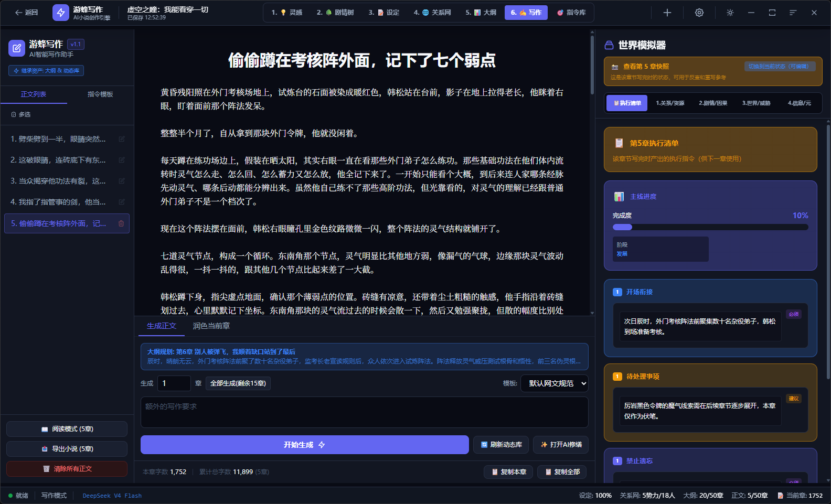Select the 4.信息/元 tab
Viewport: 831px width, 504px height.
coord(799,103)
